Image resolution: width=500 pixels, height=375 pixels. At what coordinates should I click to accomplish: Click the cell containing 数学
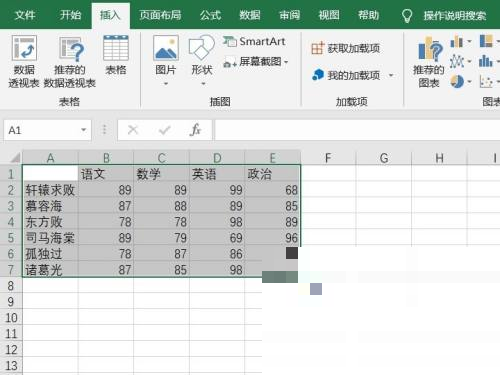tap(162, 174)
